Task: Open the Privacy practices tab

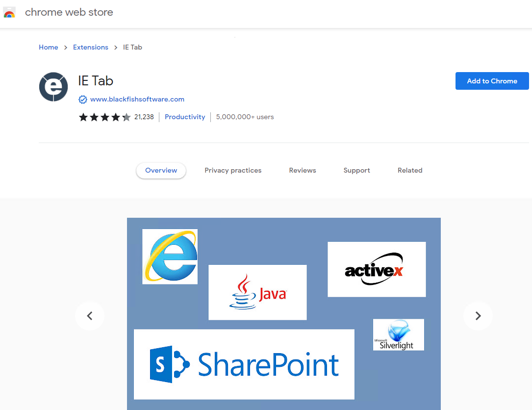Action: coord(233,170)
